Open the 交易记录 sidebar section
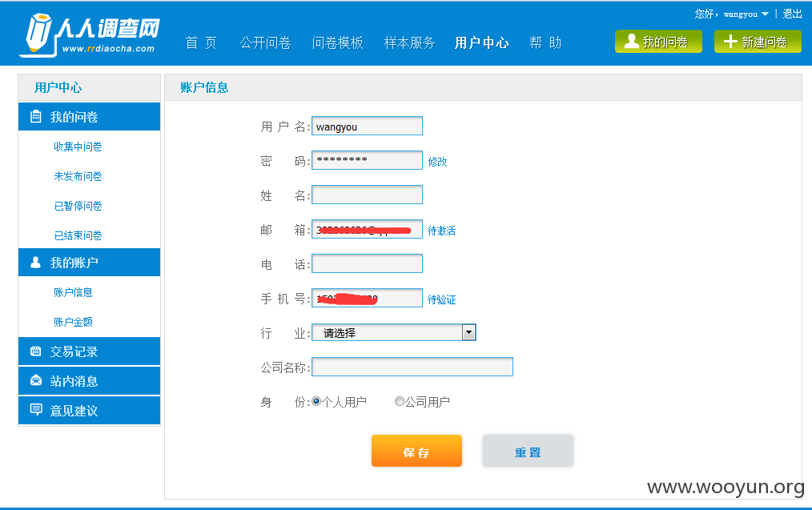The image size is (812, 510). [89, 351]
